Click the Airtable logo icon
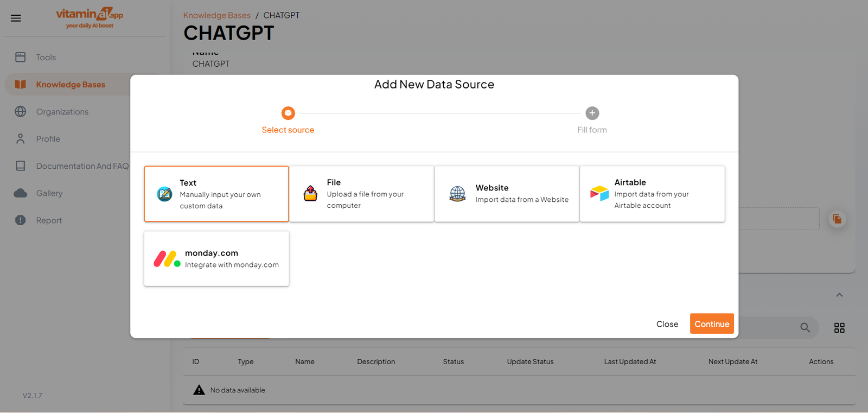Image resolution: width=868 pixels, height=413 pixels. [599, 193]
